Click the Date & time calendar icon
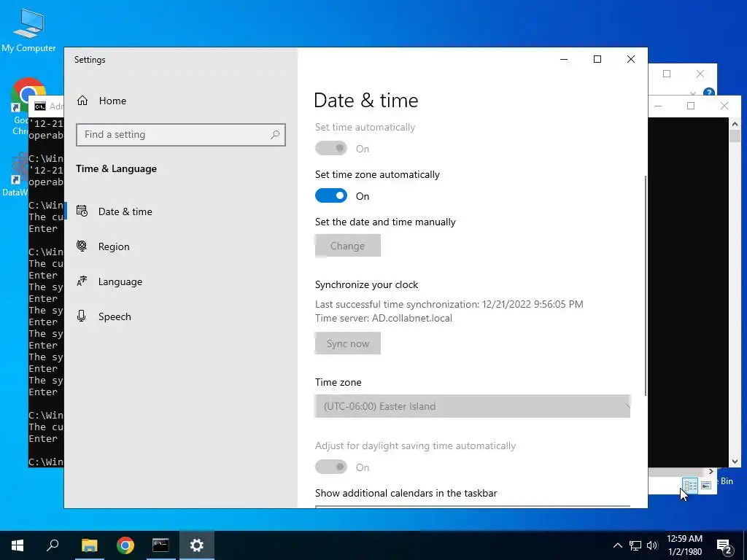Image resolution: width=747 pixels, height=560 pixels. (x=82, y=211)
